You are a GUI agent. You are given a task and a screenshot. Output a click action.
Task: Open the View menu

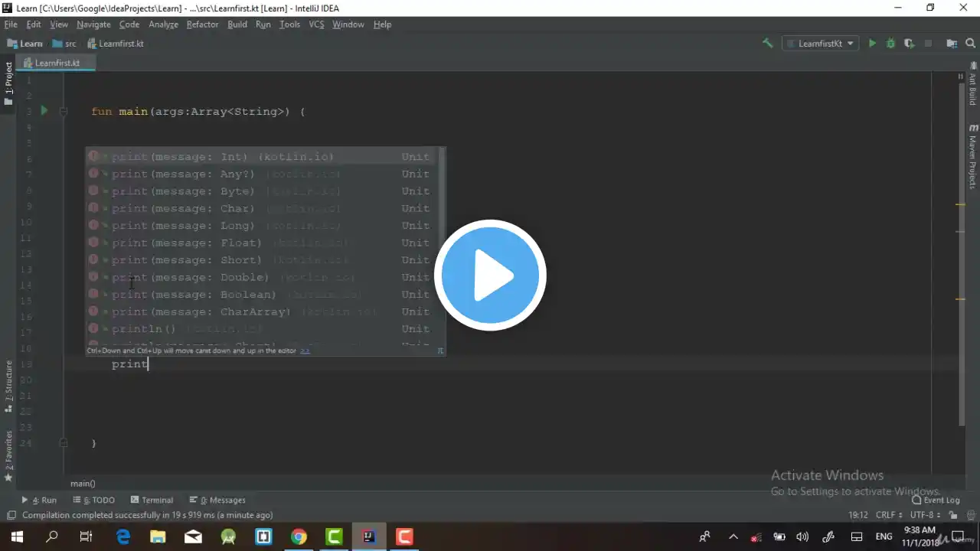[x=59, y=24]
